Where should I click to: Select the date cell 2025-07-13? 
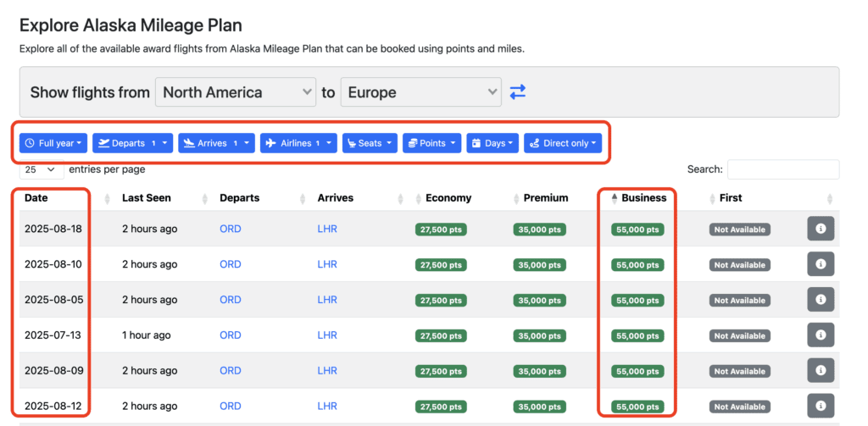[53, 335]
